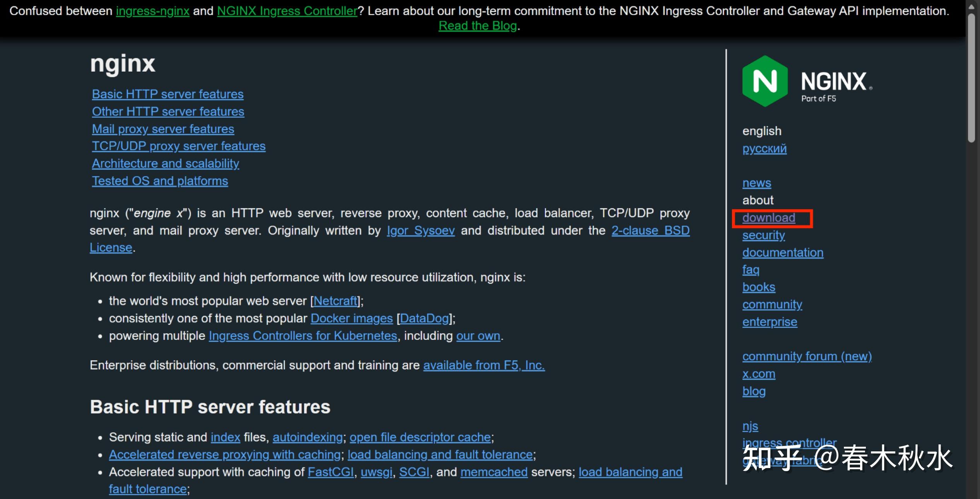This screenshot has width=980, height=499.
Task: Open the ingress-nginx banner link
Action: pos(153,11)
